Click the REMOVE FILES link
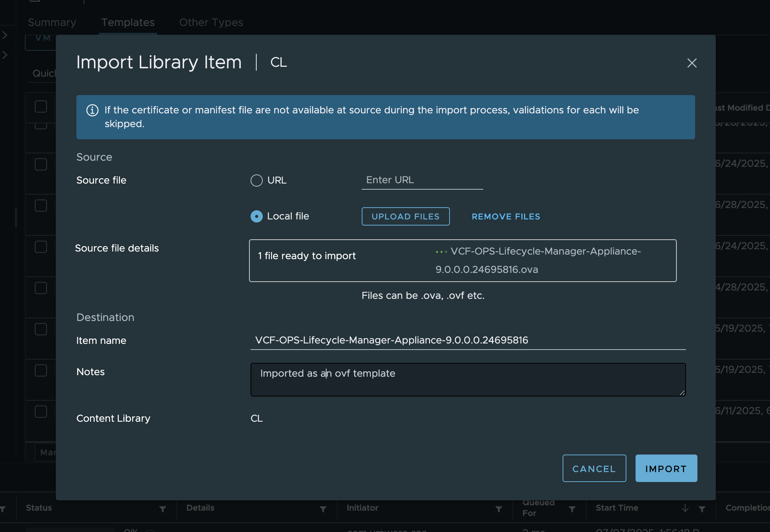770x532 pixels. tap(506, 216)
